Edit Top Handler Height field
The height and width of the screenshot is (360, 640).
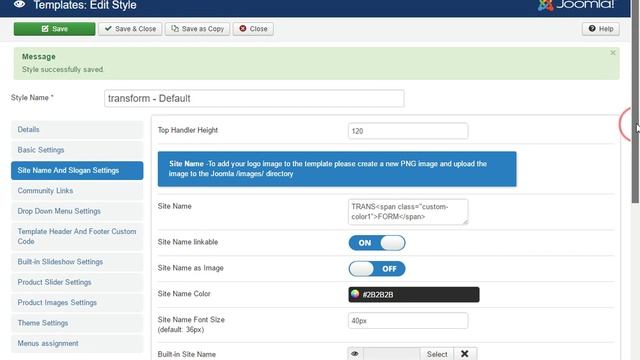(408, 131)
